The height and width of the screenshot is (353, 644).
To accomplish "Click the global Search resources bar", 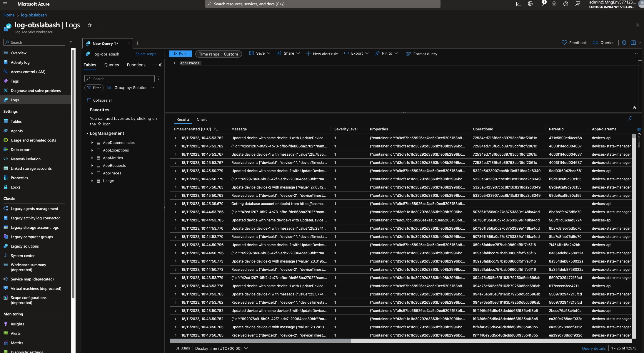I will point(323,4).
